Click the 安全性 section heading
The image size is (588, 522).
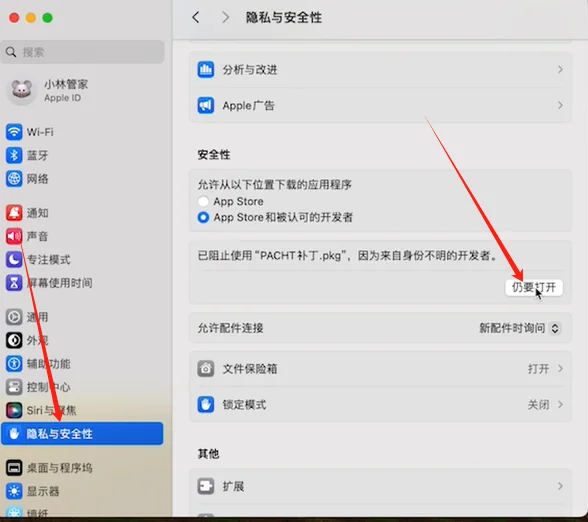(214, 154)
